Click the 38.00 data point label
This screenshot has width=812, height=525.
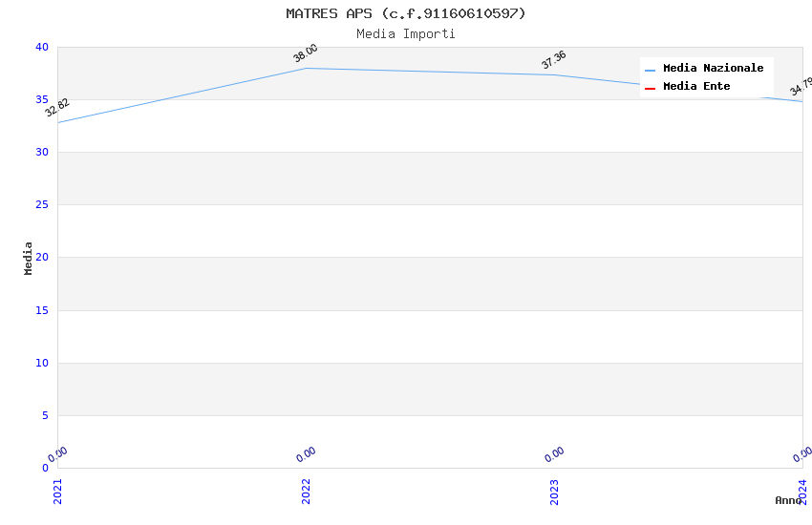[306, 53]
